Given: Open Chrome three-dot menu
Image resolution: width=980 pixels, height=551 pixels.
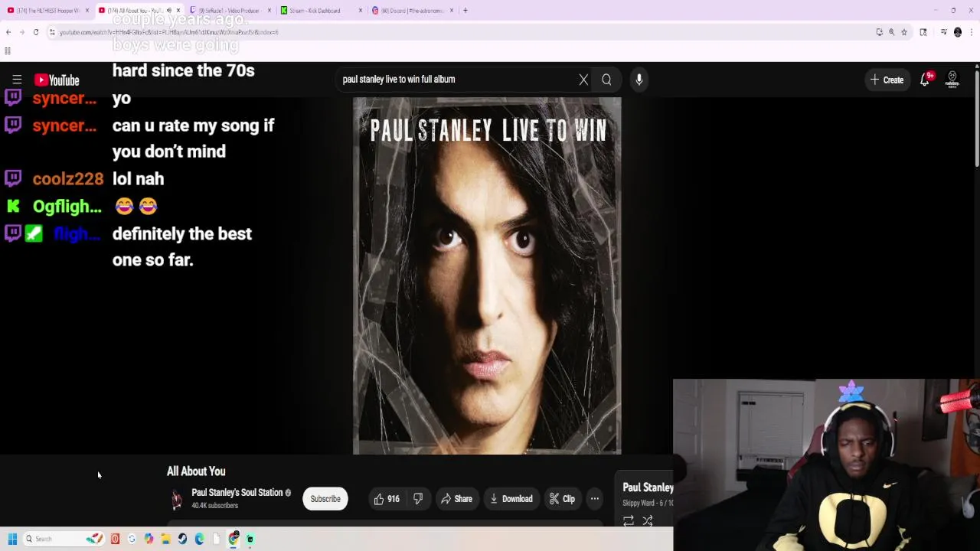Looking at the screenshot, I should 972,32.
